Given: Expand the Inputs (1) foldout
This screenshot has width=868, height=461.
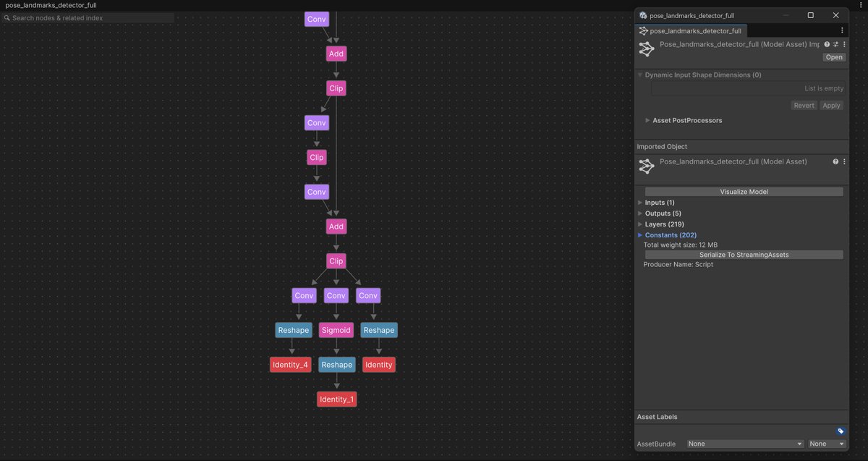Looking at the screenshot, I should [x=640, y=203].
